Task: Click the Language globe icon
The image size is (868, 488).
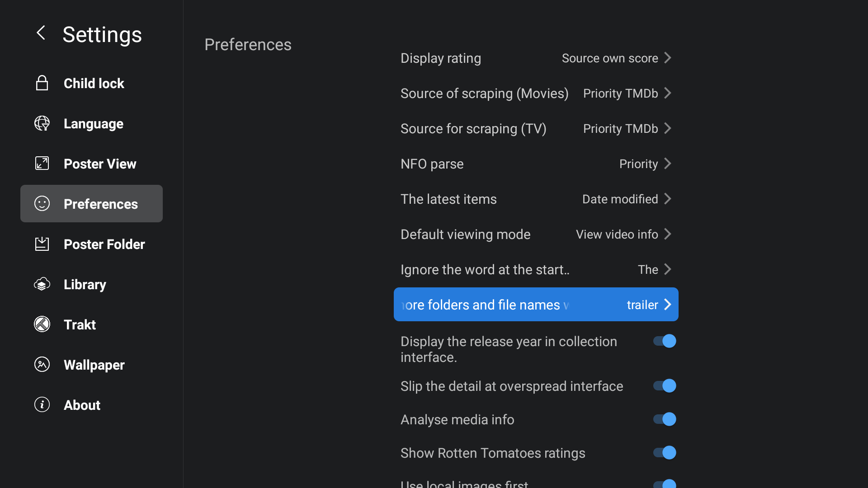Action: point(42,123)
